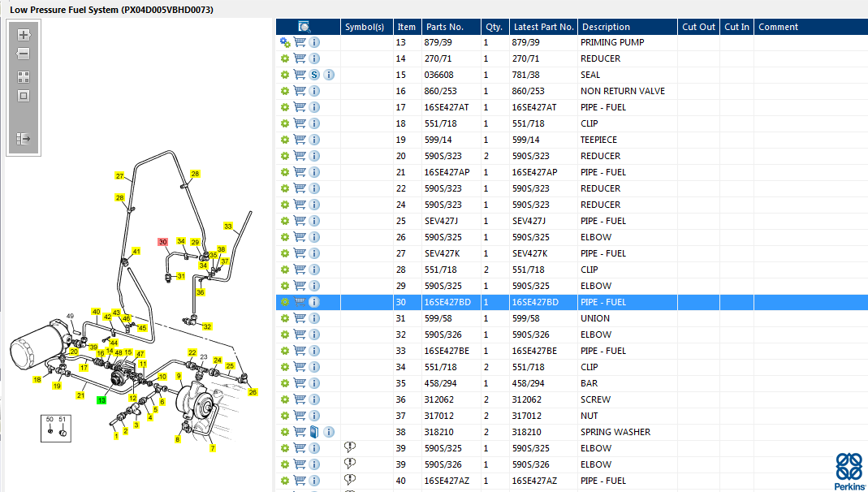Select callout 26 on the diagram

tap(253, 392)
